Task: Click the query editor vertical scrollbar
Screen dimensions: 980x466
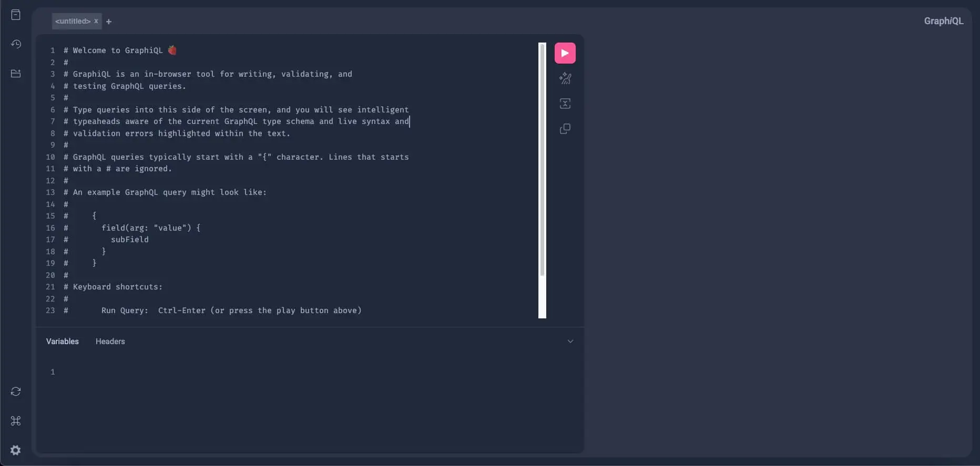Action: click(x=542, y=158)
